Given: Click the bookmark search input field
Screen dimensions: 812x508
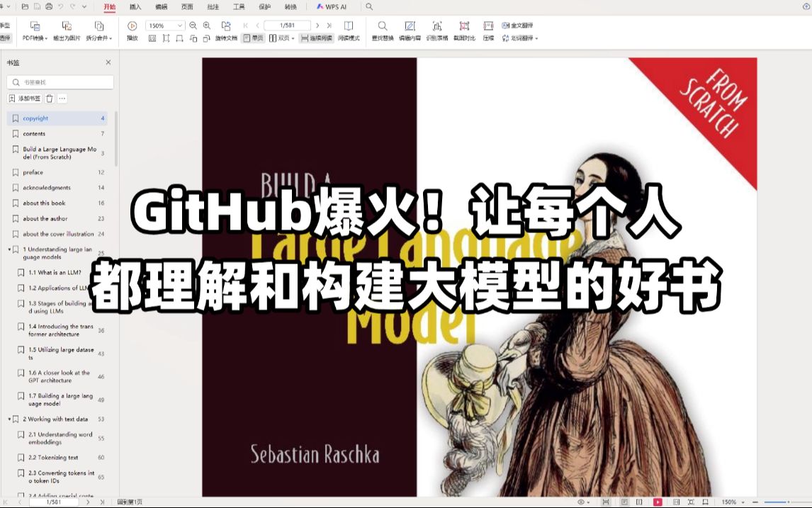Looking at the screenshot, I should (60, 81).
